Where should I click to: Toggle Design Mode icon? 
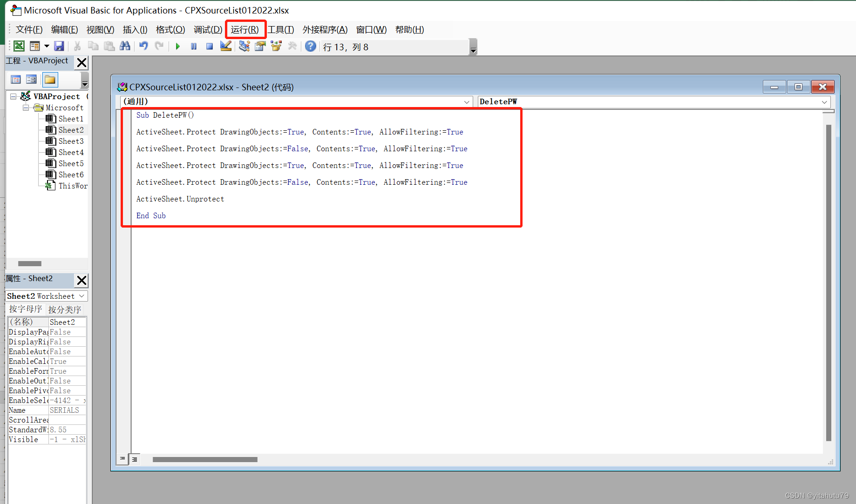(226, 46)
